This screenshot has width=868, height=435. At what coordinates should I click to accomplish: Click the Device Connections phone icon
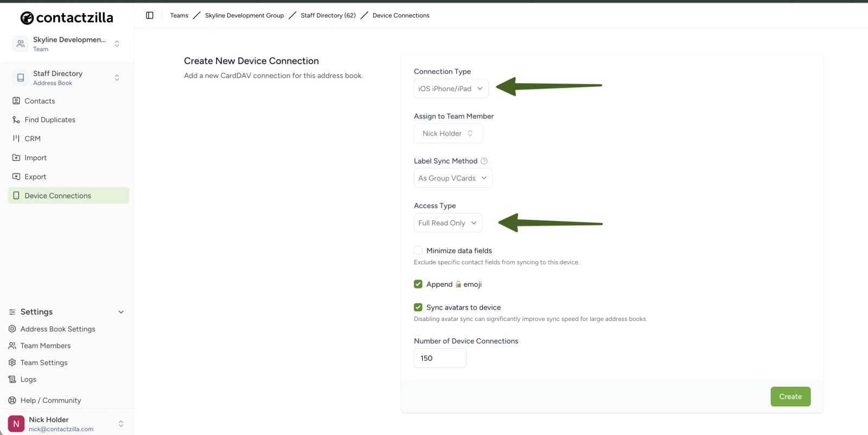pyautogui.click(x=16, y=196)
